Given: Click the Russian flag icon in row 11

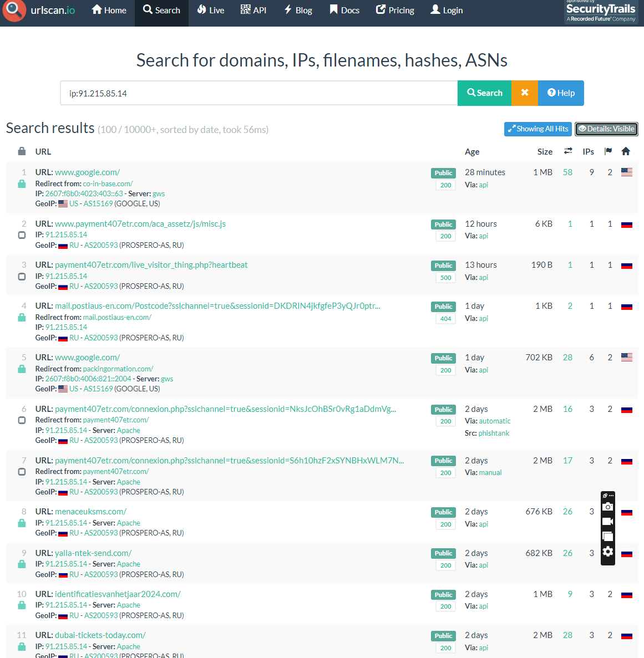Looking at the screenshot, I should pos(627,636).
